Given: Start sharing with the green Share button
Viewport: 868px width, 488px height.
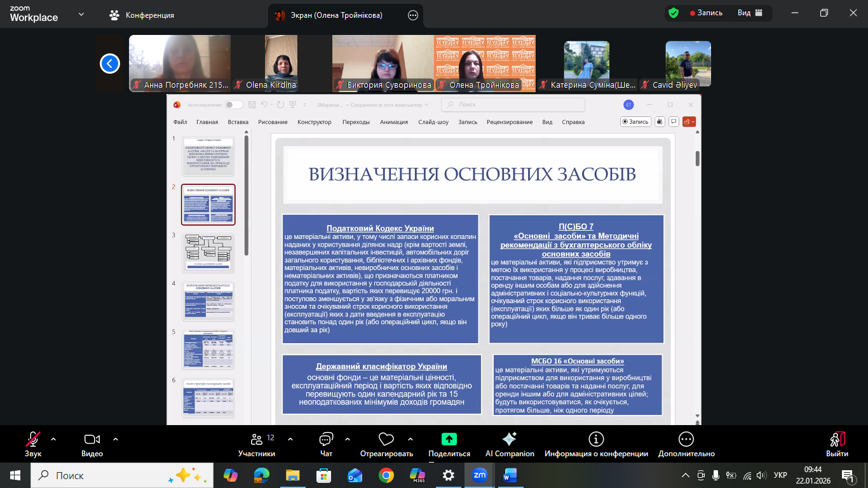Looking at the screenshot, I should 449,440.
